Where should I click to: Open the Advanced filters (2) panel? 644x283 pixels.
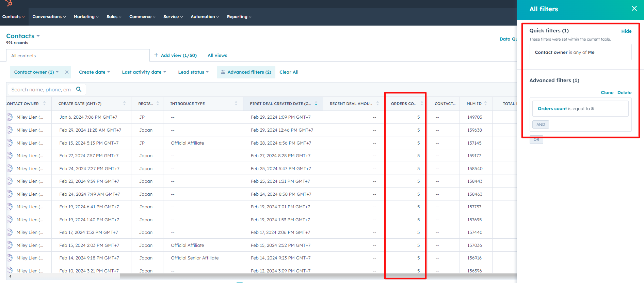click(x=246, y=72)
